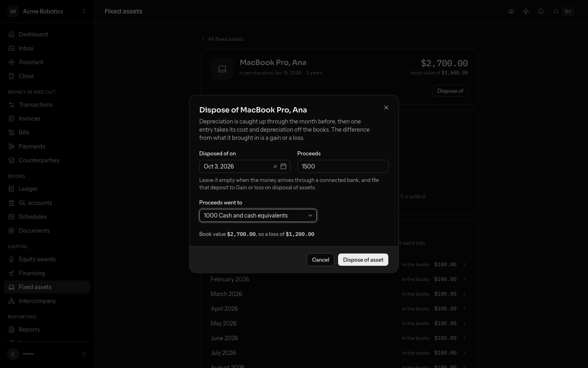Screen dimensions: 588x368
Task: Navigate to Schedules in the sidebar
Action: pyautogui.click(x=47, y=217)
